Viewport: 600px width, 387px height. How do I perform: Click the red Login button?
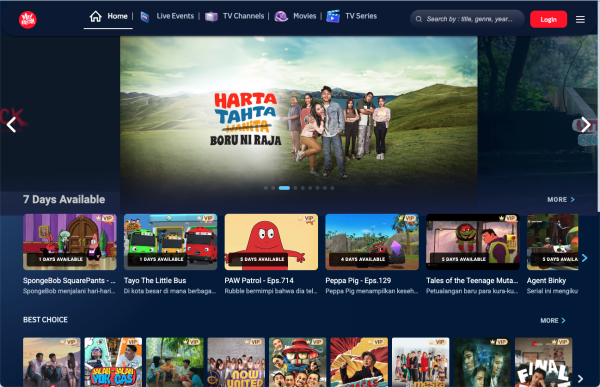(548, 20)
